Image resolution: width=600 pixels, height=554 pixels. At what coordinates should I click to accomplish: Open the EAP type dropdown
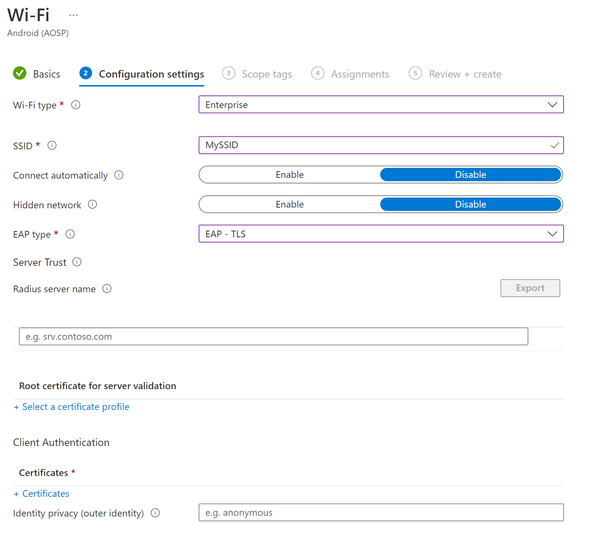[x=381, y=234]
